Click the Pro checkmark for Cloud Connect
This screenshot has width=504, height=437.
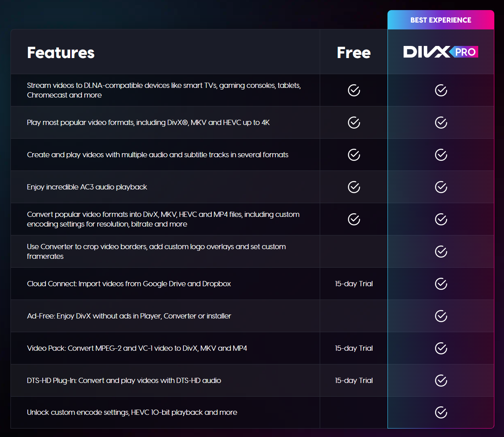[x=441, y=284]
